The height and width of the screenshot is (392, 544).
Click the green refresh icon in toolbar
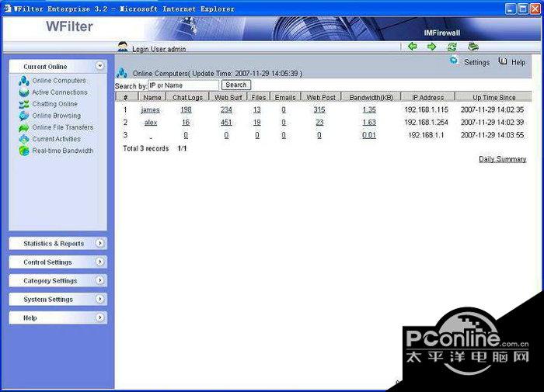coord(452,47)
